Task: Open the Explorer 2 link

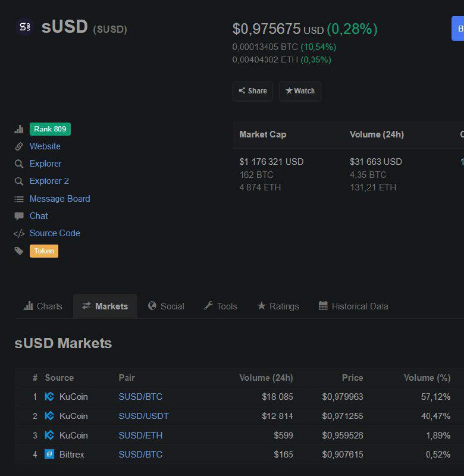Action: pyautogui.click(x=49, y=181)
